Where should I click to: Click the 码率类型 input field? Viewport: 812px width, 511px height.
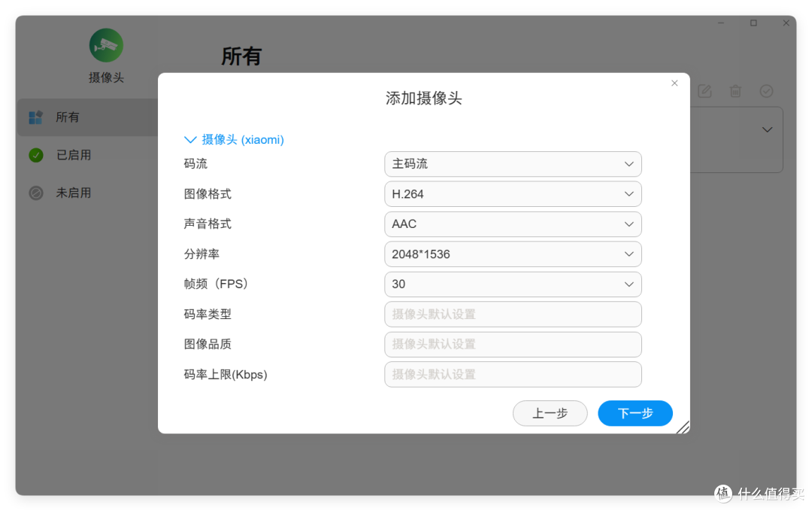coord(513,315)
